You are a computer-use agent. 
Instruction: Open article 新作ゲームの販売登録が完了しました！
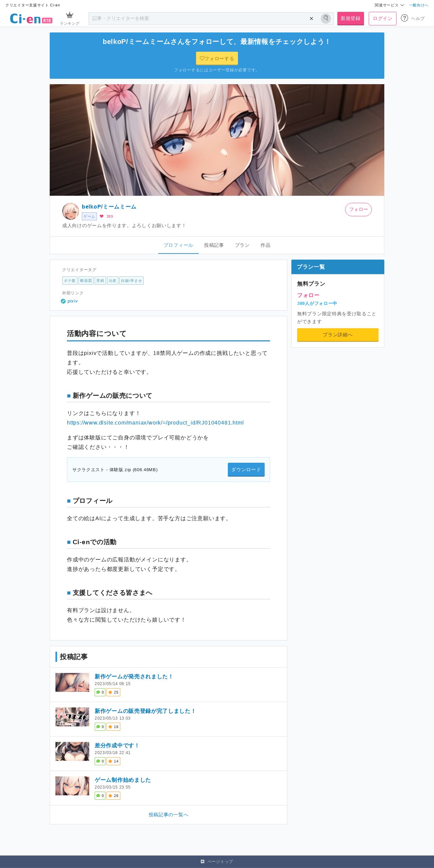click(x=145, y=711)
